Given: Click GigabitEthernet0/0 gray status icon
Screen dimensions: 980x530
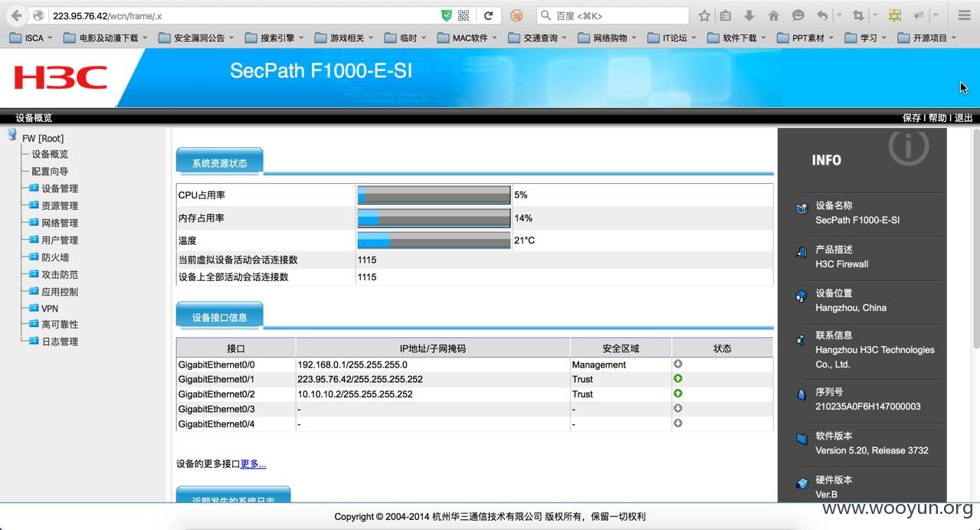Looking at the screenshot, I should pos(678,364).
